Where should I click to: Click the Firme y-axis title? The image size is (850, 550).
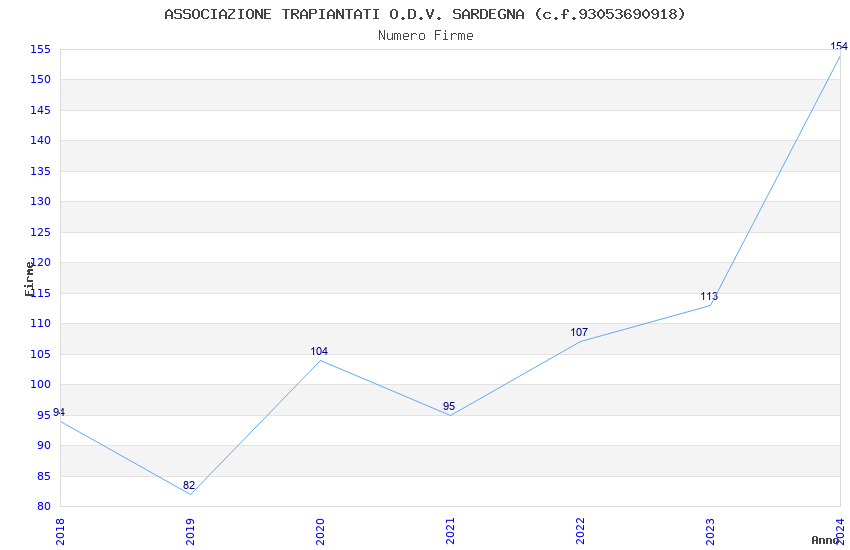point(29,279)
